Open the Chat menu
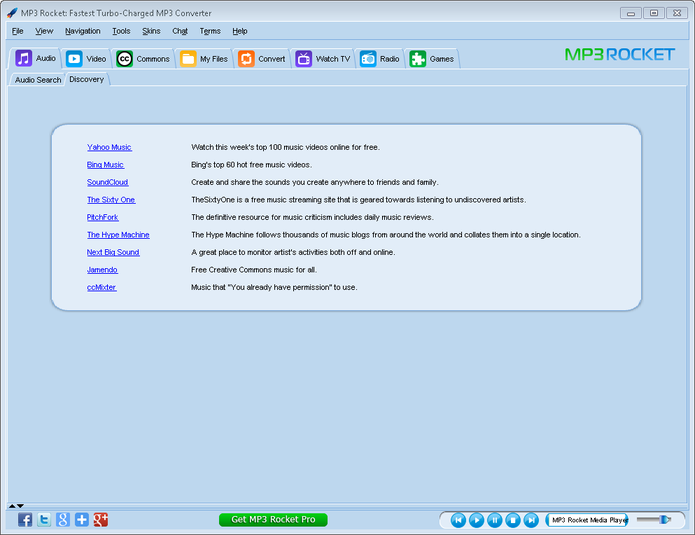Screen dimensions: 695x535 point(180,31)
